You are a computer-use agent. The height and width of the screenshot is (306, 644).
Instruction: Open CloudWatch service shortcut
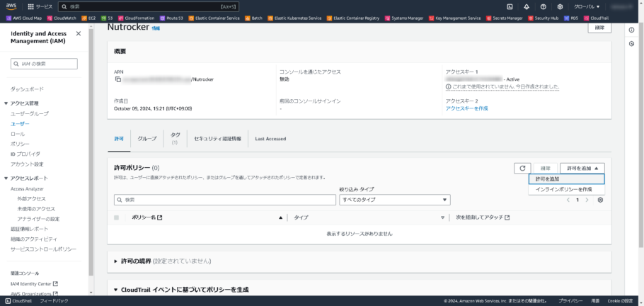click(x=62, y=18)
